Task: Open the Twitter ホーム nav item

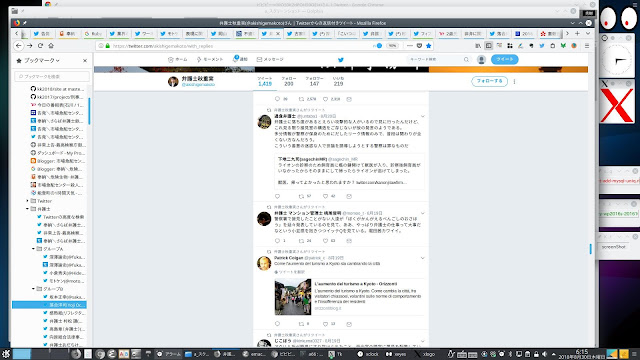Action: coord(178,60)
